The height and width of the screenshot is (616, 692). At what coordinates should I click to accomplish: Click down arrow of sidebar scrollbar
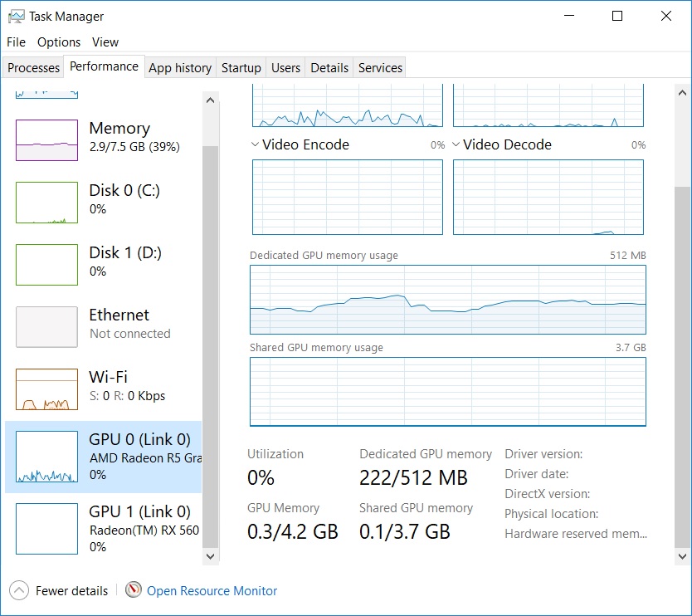[211, 556]
